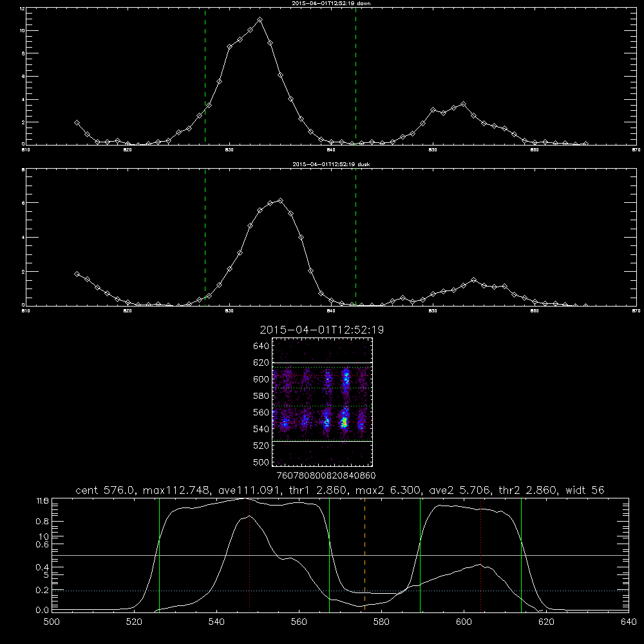Click the 0.0 y-axis label of lowest plot
The image size is (644, 644).
43,611
